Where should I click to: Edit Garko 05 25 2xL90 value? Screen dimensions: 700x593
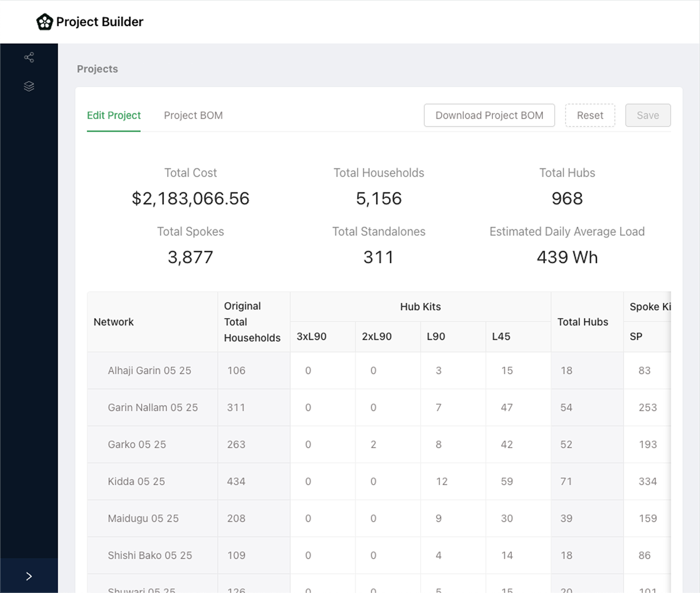pos(373,444)
